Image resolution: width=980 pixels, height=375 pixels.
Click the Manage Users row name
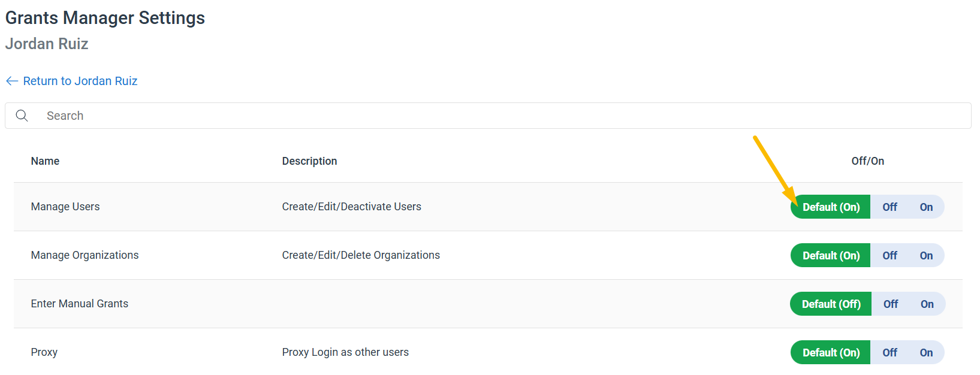(65, 207)
